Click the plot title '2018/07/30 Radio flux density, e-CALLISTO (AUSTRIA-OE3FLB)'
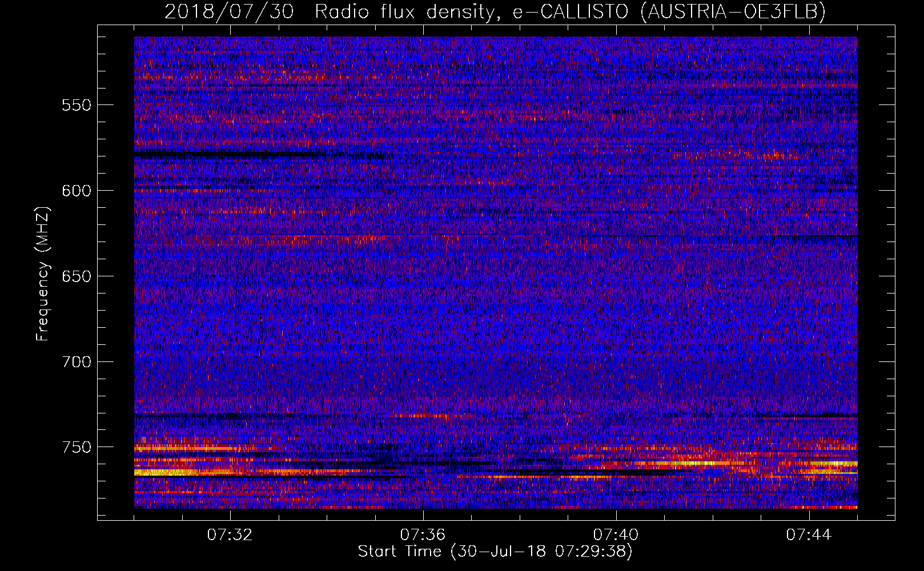 pos(495,11)
